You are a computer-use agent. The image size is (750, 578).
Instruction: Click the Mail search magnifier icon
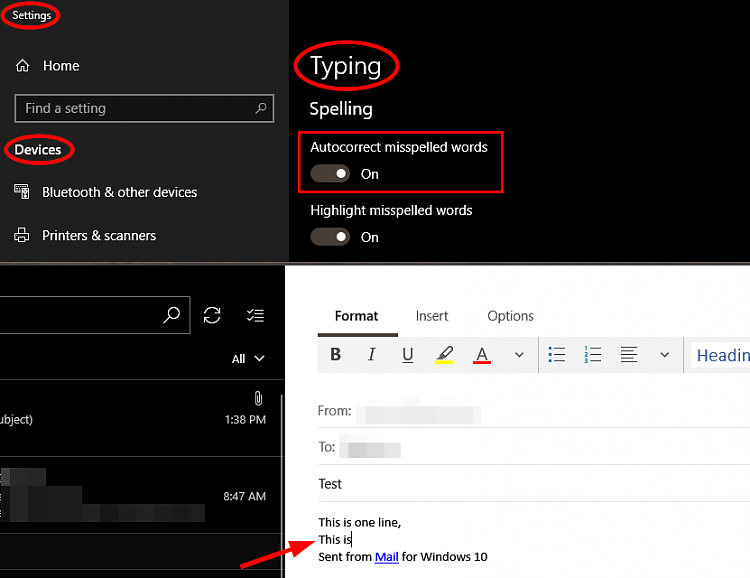pos(171,315)
